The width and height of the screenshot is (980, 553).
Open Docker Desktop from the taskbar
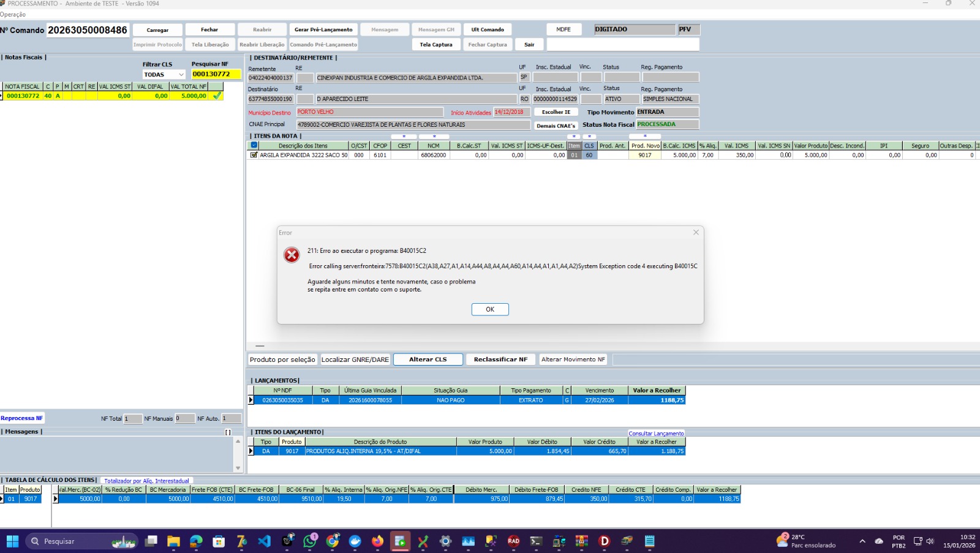pos(355,541)
